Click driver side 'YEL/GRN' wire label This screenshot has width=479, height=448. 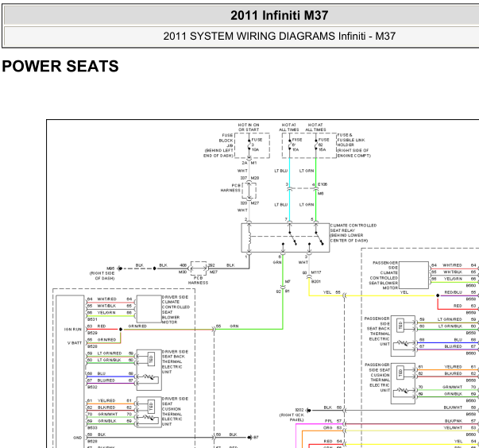(106, 312)
